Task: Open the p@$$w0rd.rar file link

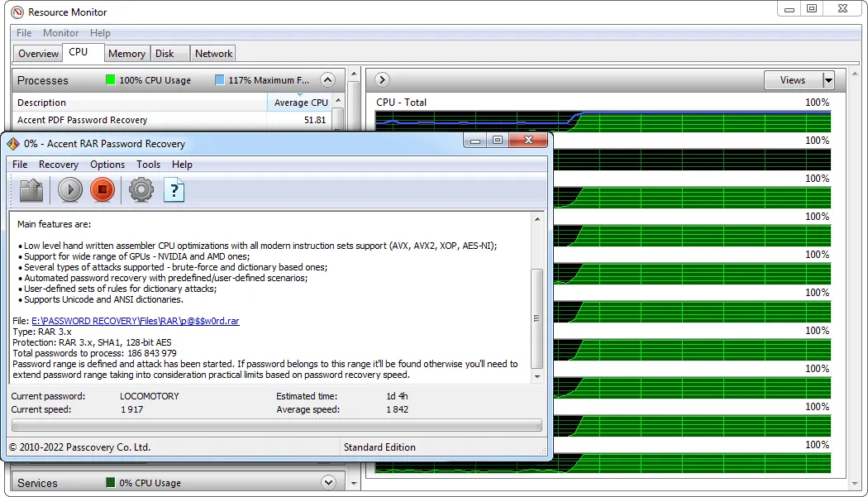Action: (136, 321)
